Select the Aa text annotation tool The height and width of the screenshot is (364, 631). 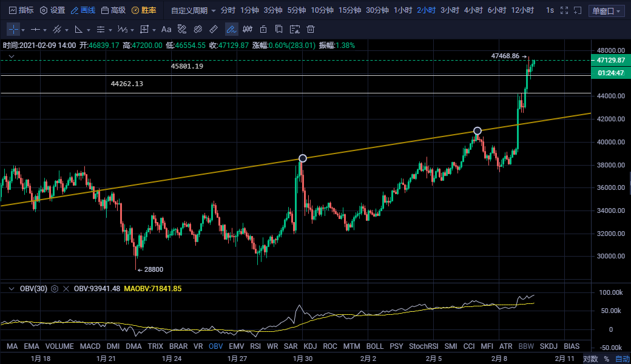pos(166,29)
